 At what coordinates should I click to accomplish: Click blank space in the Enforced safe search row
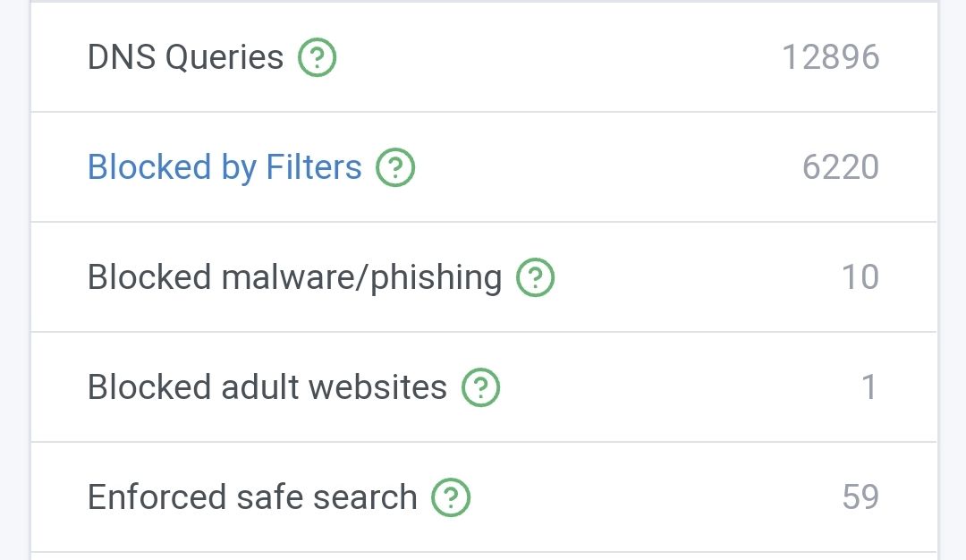coord(653,497)
